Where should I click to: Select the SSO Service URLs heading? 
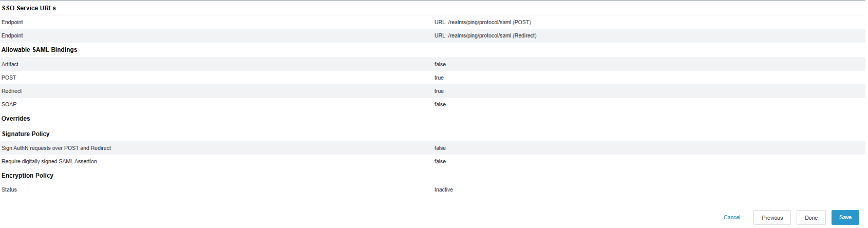(29, 8)
